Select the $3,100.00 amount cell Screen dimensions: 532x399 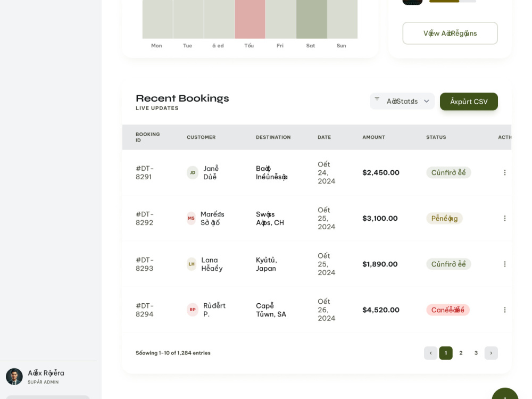pyautogui.click(x=380, y=218)
